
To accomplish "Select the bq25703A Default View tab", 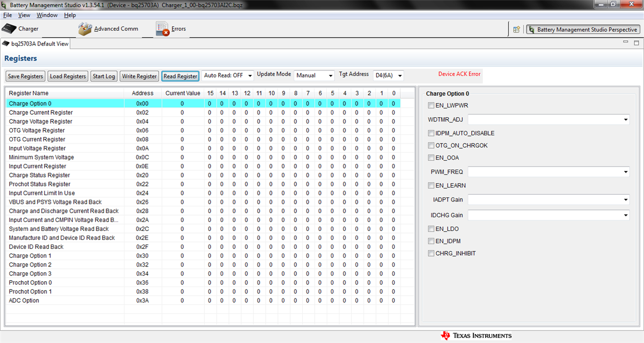I will click(x=36, y=43).
